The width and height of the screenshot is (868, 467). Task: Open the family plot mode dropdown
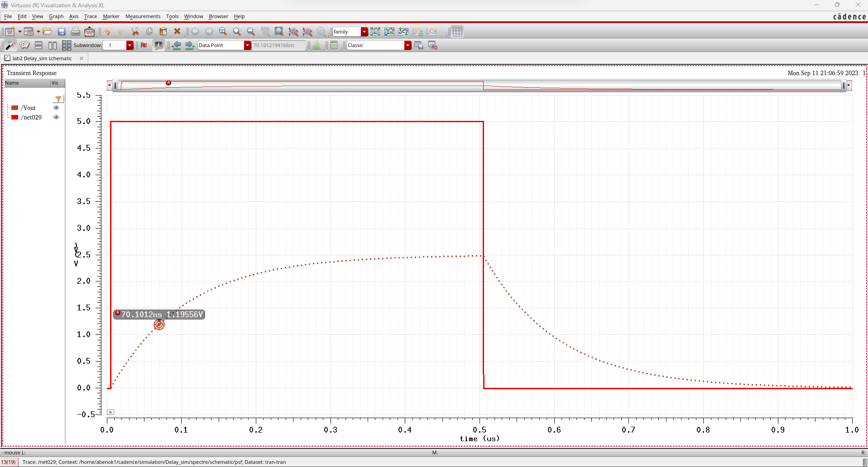[x=364, y=32]
